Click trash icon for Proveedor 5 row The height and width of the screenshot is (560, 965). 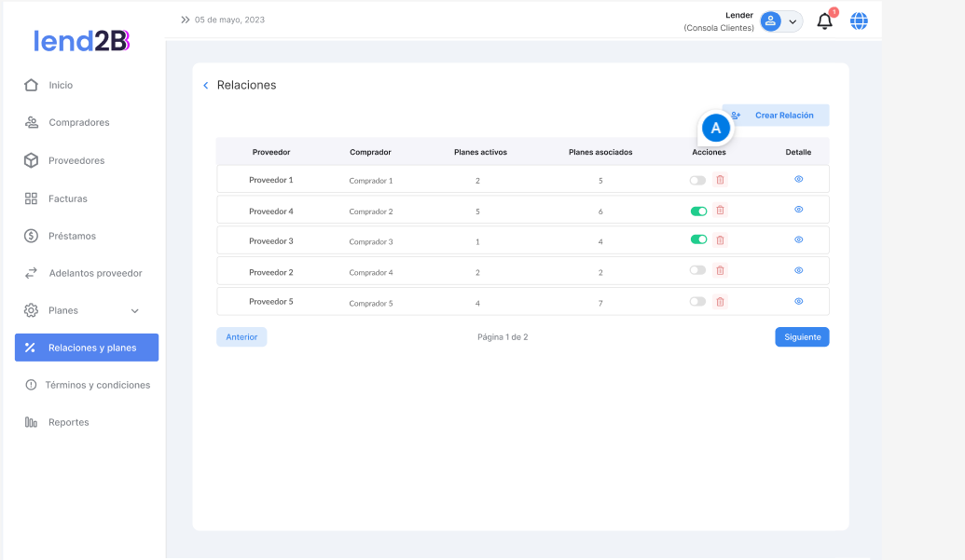click(720, 302)
